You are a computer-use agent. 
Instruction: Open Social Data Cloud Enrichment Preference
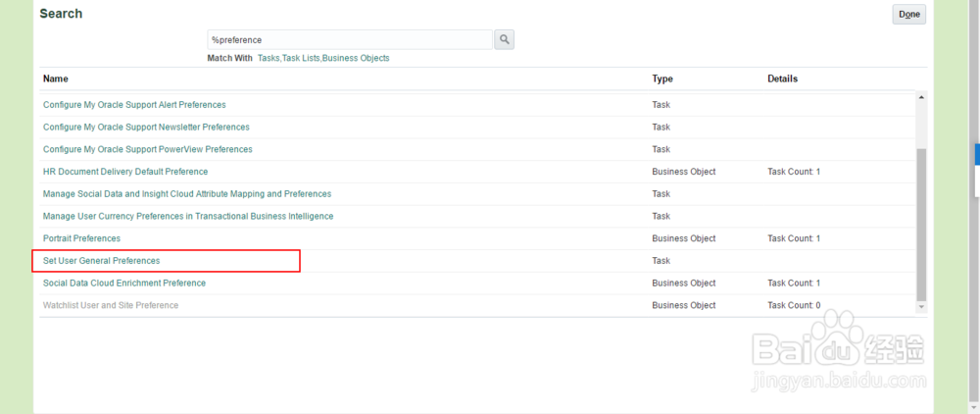[x=124, y=284]
